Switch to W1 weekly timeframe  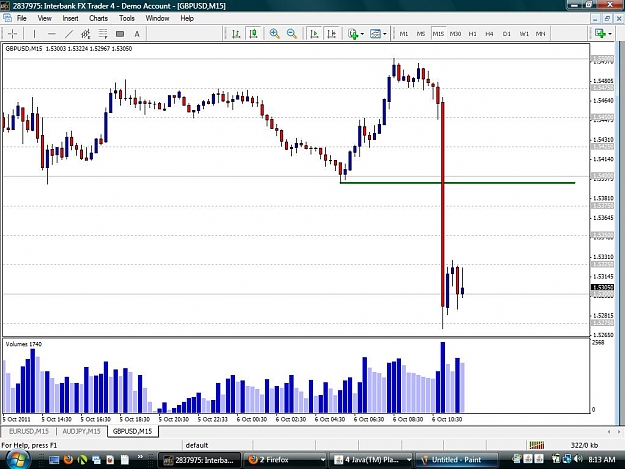point(524,34)
